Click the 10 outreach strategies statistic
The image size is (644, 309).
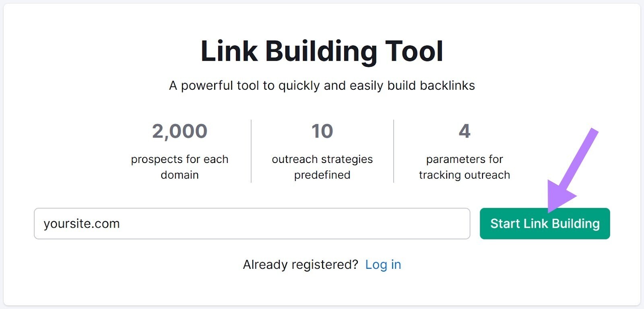[322, 131]
